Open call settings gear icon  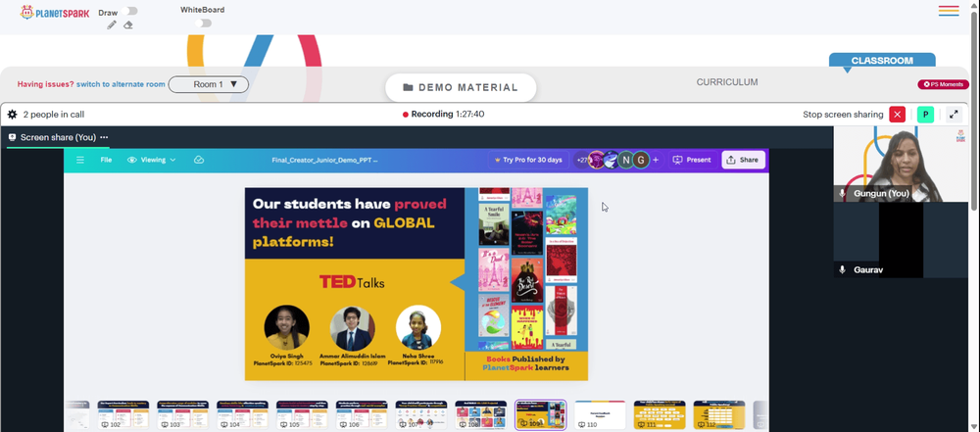[12, 115]
